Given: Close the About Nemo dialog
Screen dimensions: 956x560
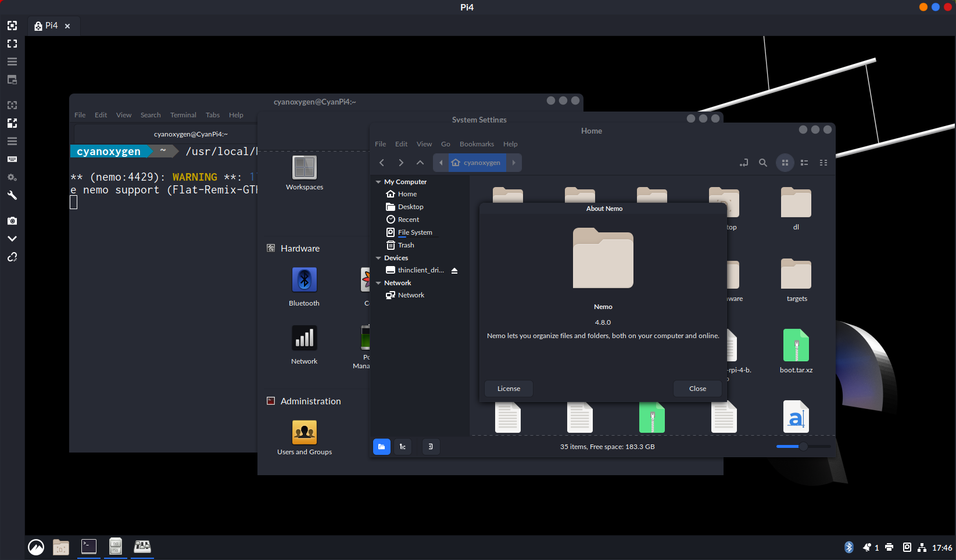Looking at the screenshot, I should [697, 388].
